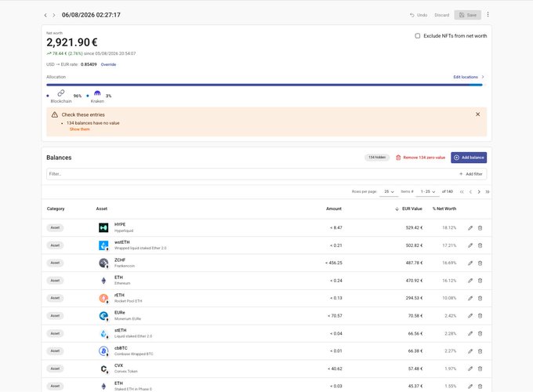Click the Undo button
Image resolution: width=533 pixels, height=392 pixels.
(419, 15)
